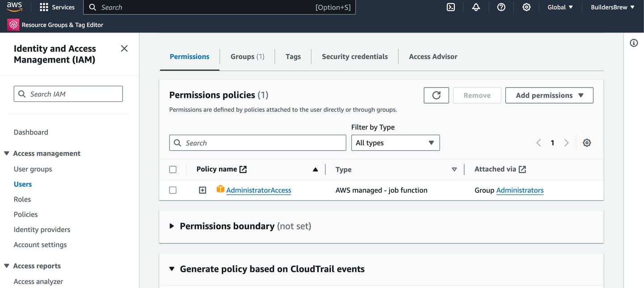Expand the Add permissions dropdown
This screenshot has height=288, width=644.
point(549,95)
